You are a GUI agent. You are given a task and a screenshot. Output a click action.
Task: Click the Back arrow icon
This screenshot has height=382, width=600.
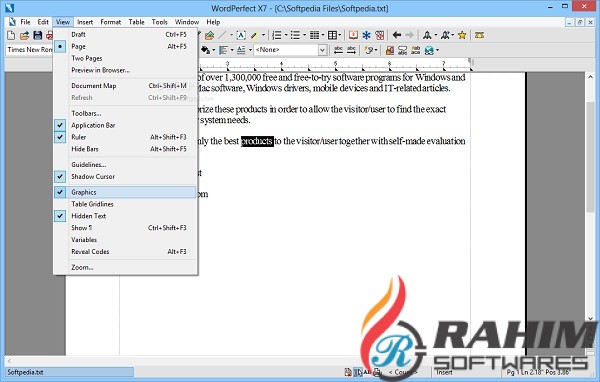[x=396, y=36]
